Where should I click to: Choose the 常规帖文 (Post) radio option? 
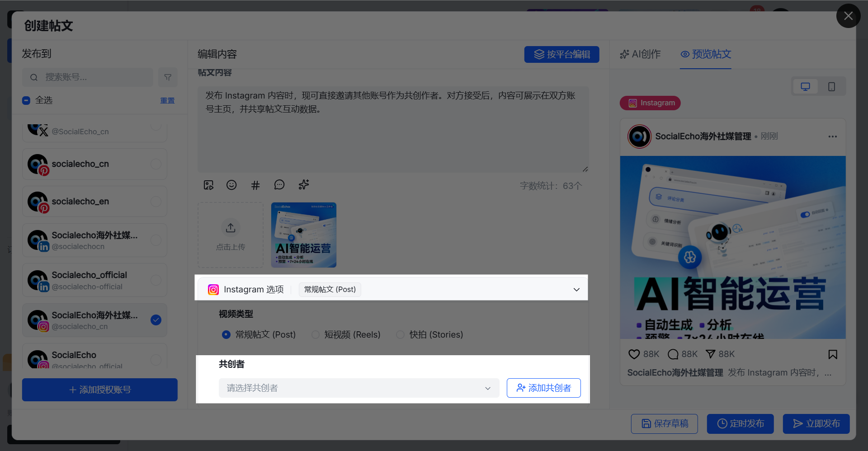tap(226, 335)
